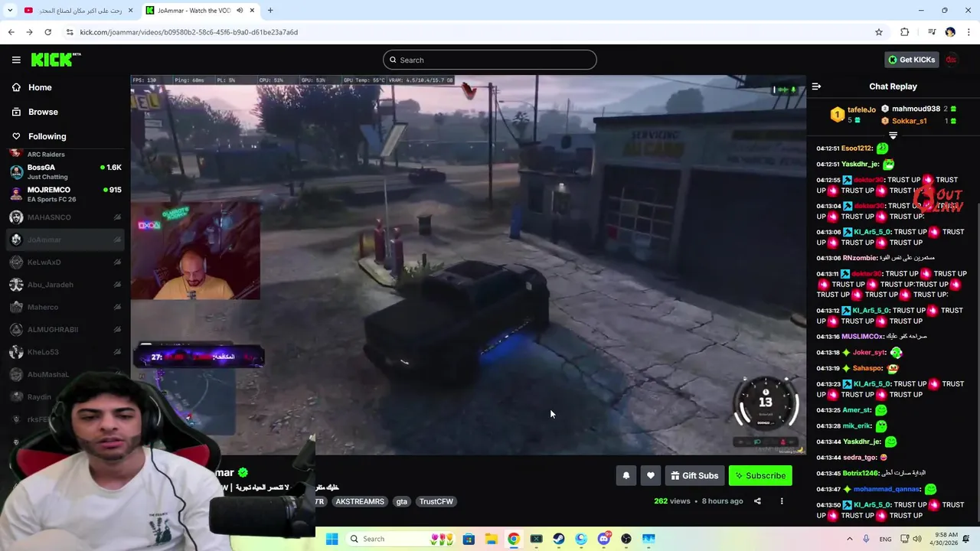This screenshot has height=551, width=980.
Task: Click Joker_syt username in chat
Action: click(868, 353)
